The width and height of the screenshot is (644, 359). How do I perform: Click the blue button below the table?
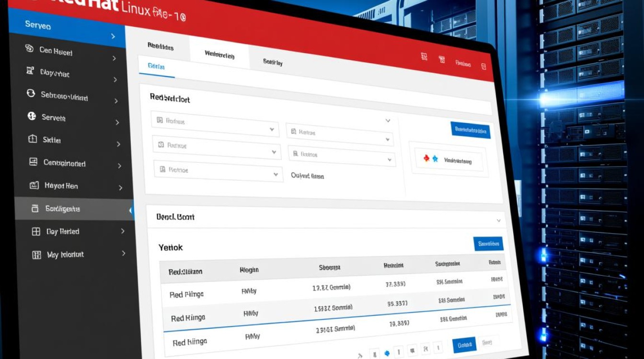(x=464, y=345)
